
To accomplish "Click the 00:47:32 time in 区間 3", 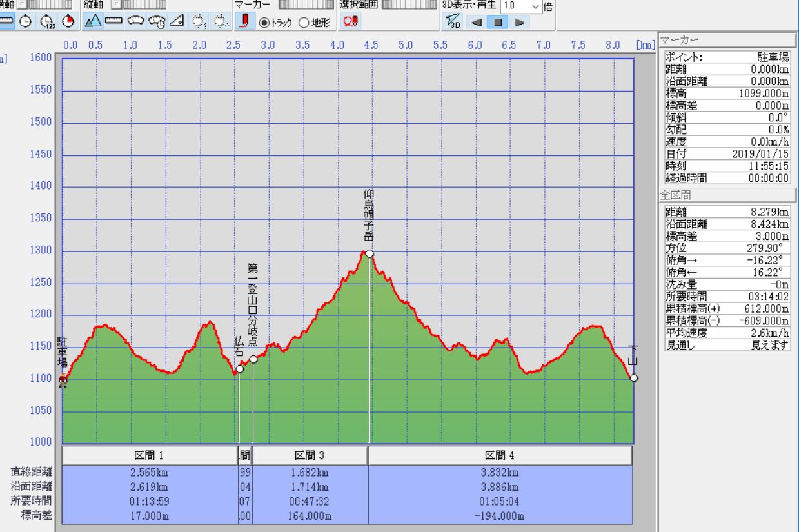I will (310, 501).
